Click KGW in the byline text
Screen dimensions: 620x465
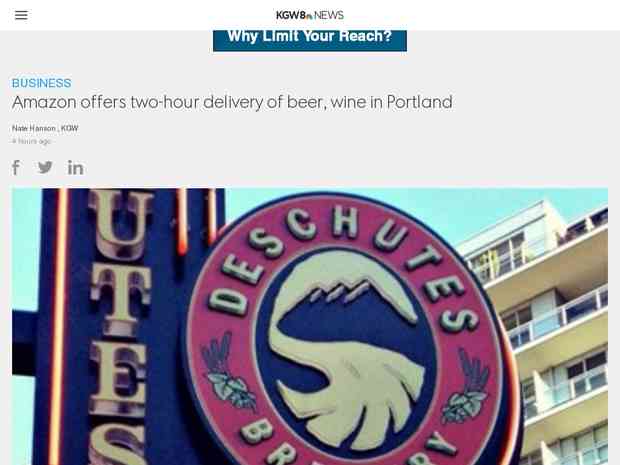[70, 128]
